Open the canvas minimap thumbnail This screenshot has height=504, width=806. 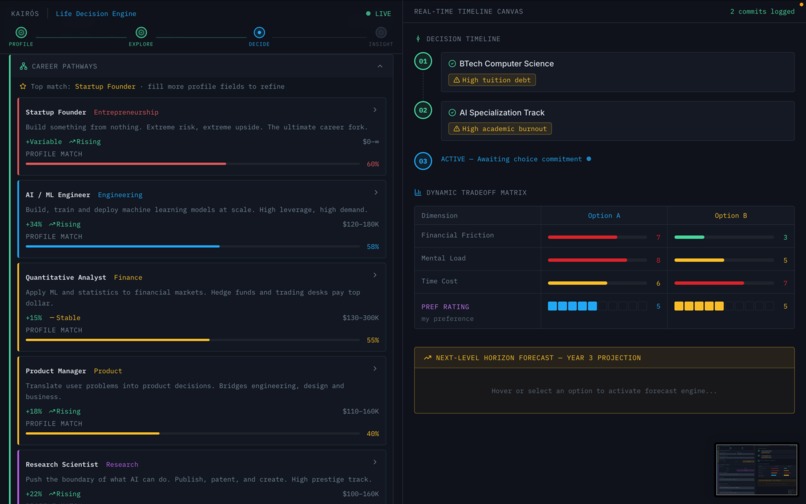click(756, 470)
